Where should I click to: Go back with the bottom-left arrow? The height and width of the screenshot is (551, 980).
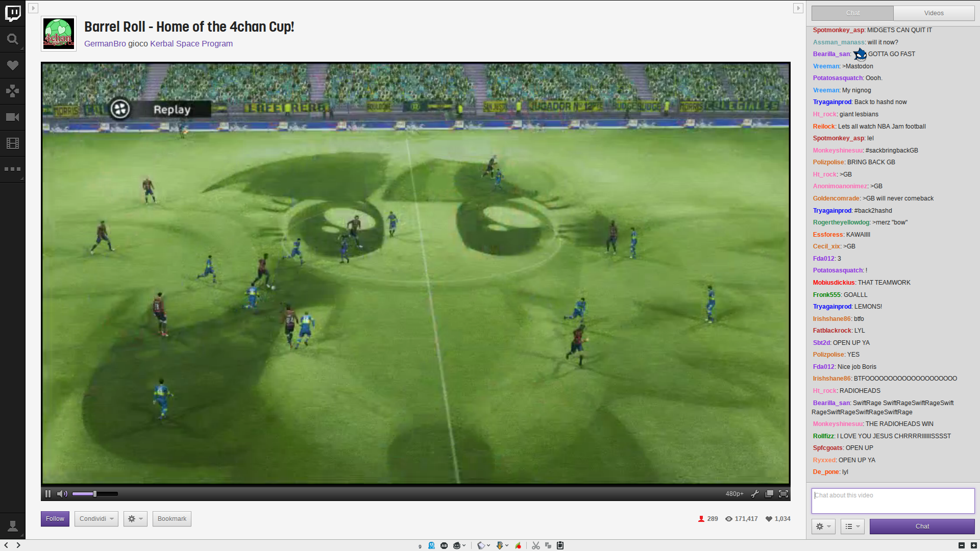point(6,545)
